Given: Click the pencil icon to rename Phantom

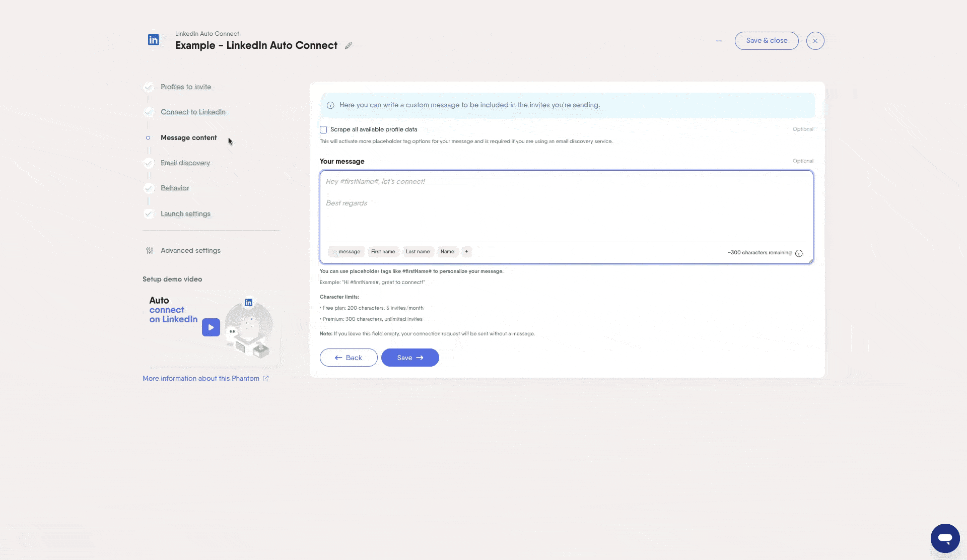Looking at the screenshot, I should [x=349, y=45].
